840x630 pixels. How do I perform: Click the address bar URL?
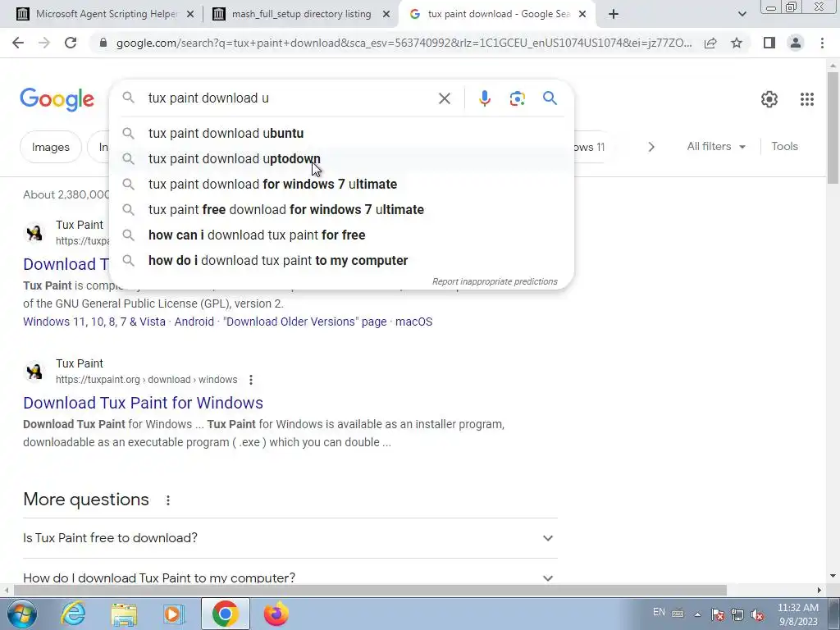[x=404, y=43]
